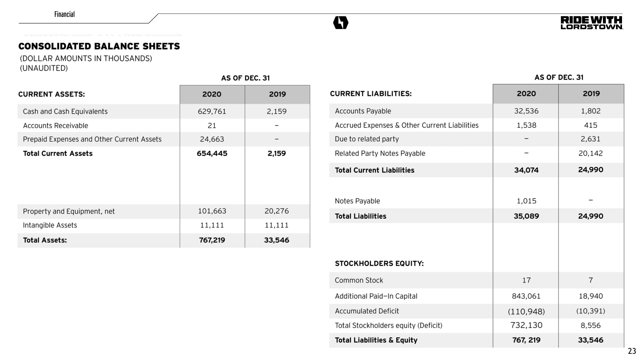Click the 'Additional Paid–In Capital' label
The image size is (644, 362).
coord(376,296)
